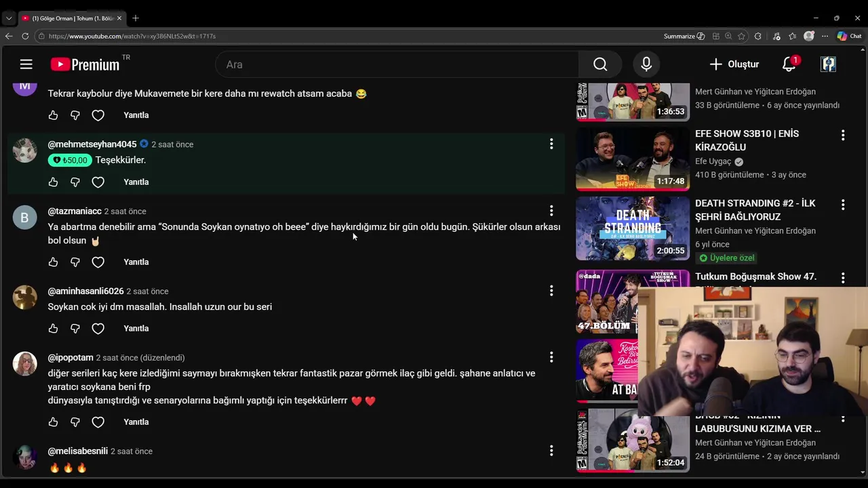Open browser extensions puzzle icon
Screen dimensions: 868x488
pyautogui.click(x=757, y=36)
